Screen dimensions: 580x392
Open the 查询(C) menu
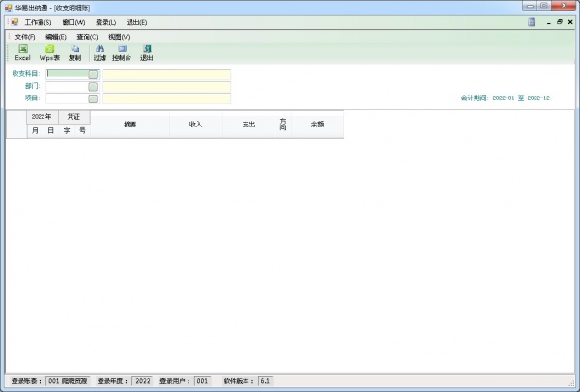point(87,37)
